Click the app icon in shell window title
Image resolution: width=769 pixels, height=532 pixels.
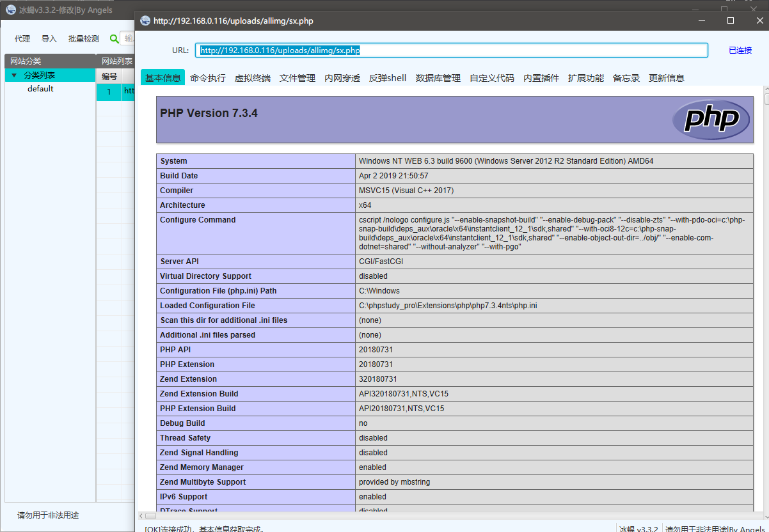145,20
